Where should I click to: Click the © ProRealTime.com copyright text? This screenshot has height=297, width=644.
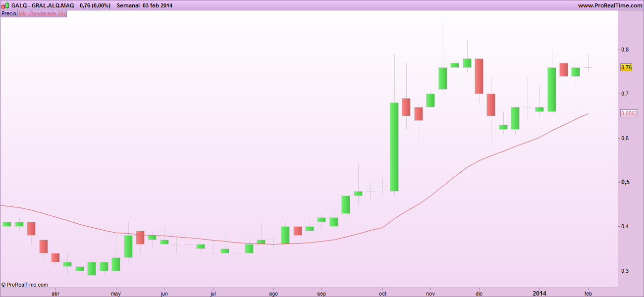pyautogui.click(x=25, y=285)
